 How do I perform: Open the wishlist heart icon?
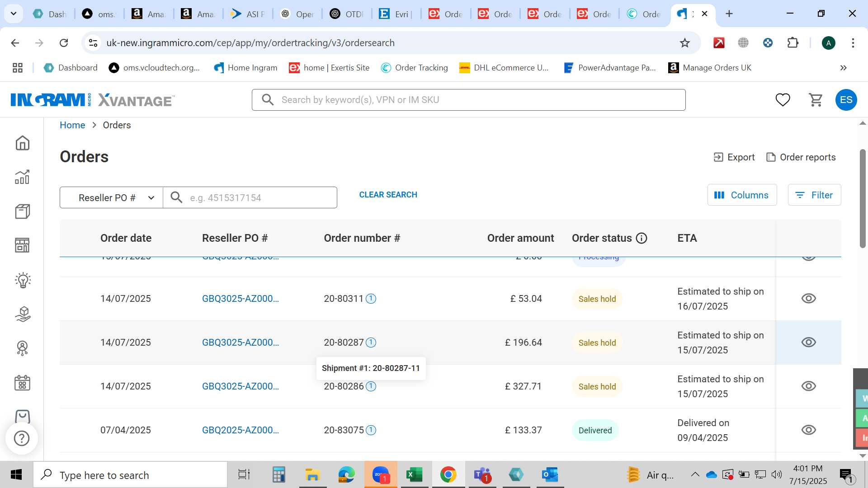783,100
